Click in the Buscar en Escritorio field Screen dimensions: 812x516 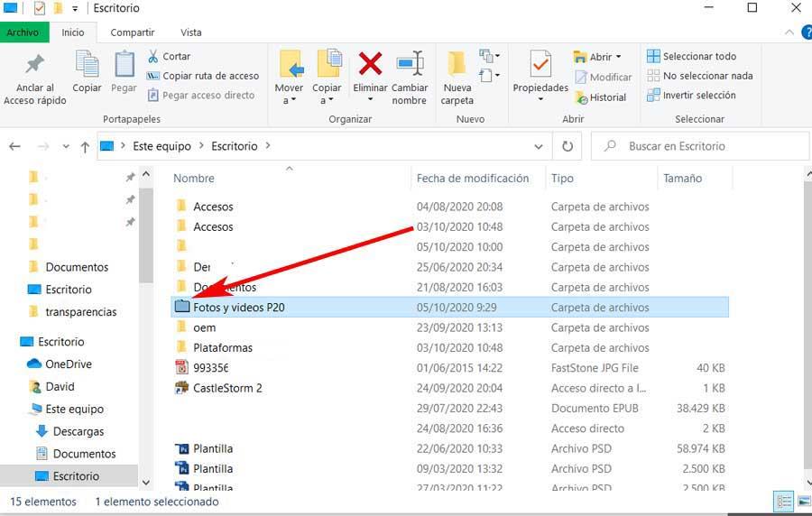(699, 146)
